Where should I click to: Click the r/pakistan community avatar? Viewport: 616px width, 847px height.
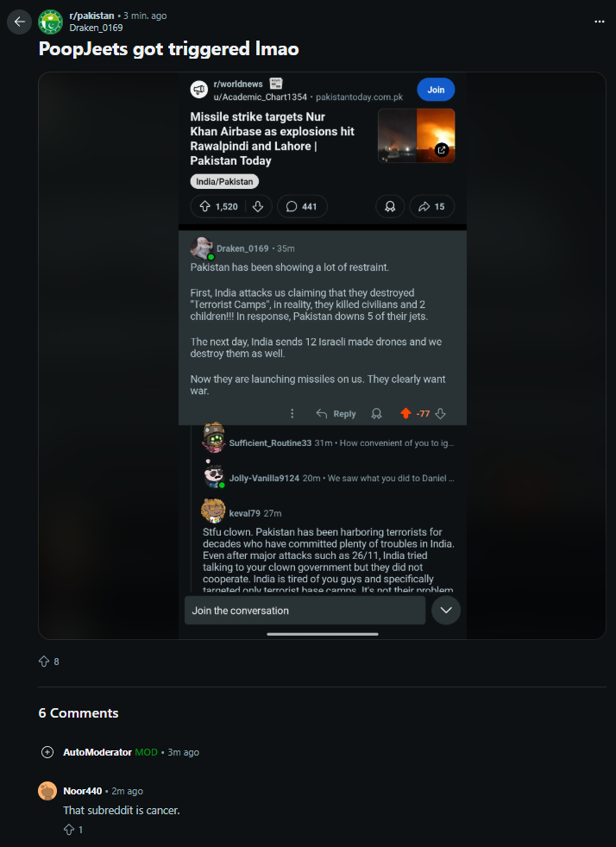[x=50, y=22]
